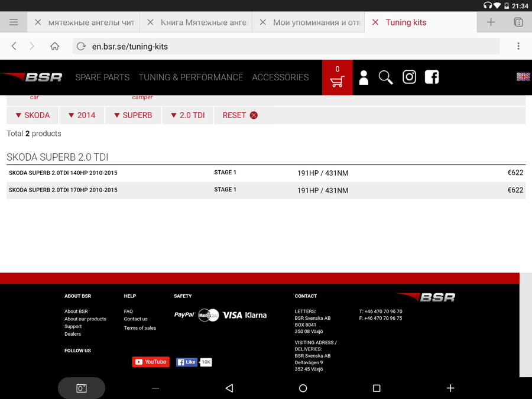Click 191HP / 431NM for 140HP kit
The width and height of the screenshot is (532, 399).
323,173
